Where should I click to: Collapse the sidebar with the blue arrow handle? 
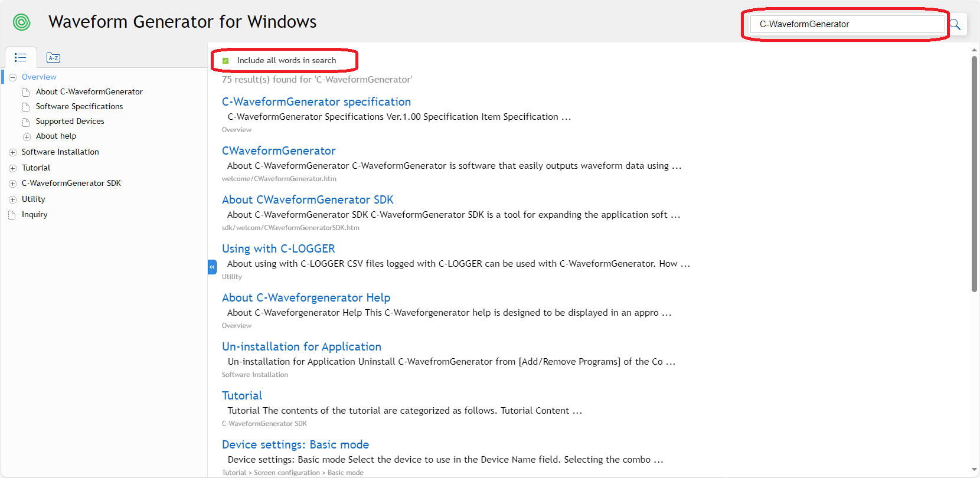click(x=212, y=267)
